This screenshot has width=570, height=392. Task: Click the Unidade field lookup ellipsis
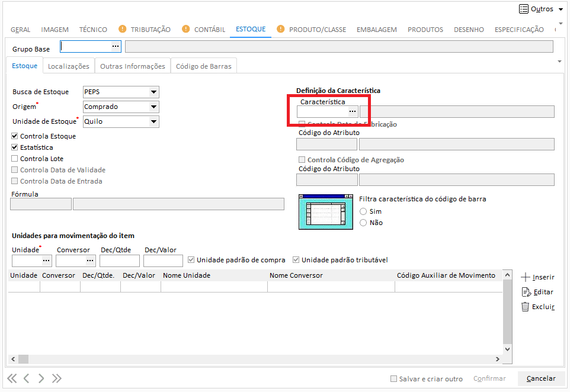[46, 261]
